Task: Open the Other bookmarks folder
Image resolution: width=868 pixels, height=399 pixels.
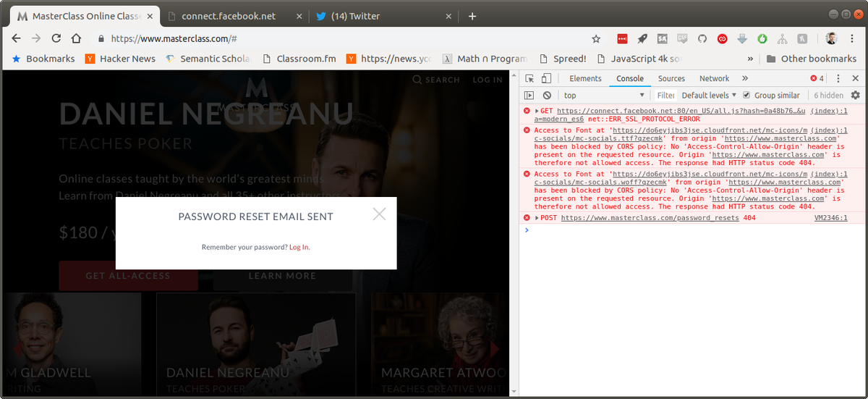Action: tap(810, 59)
